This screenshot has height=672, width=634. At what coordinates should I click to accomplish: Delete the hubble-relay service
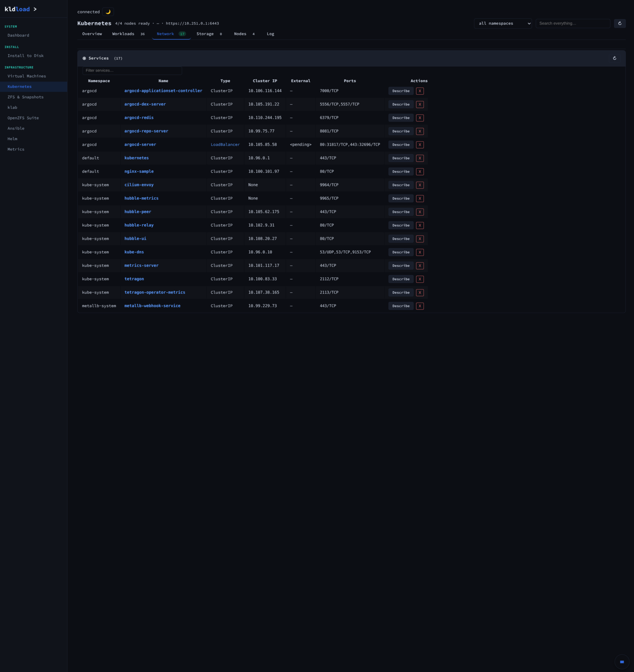click(x=420, y=225)
